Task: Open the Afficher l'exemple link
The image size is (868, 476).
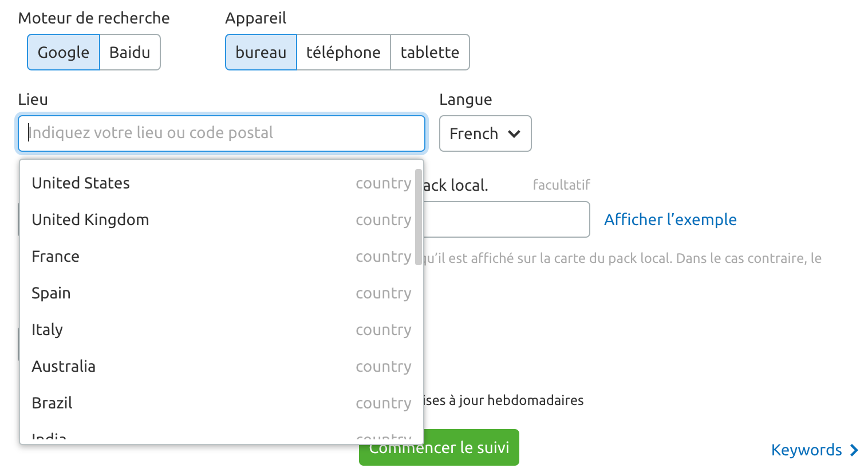Action: coord(670,220)
